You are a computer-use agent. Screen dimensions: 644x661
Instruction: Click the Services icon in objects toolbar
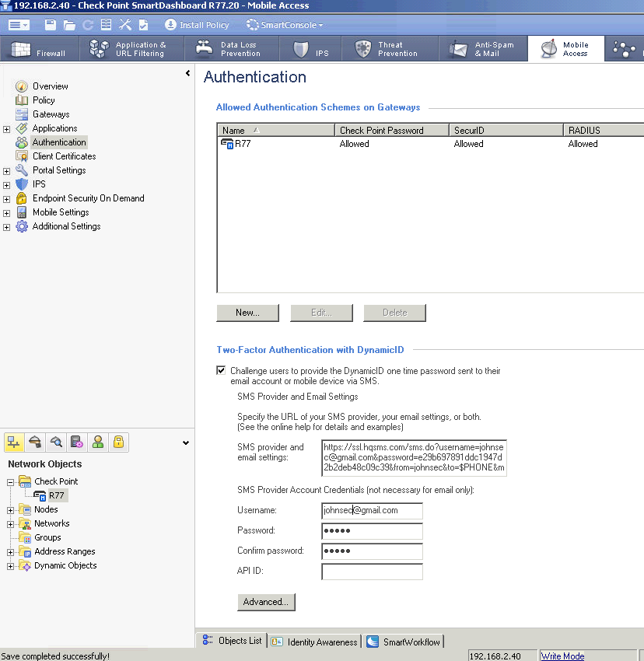35,442
